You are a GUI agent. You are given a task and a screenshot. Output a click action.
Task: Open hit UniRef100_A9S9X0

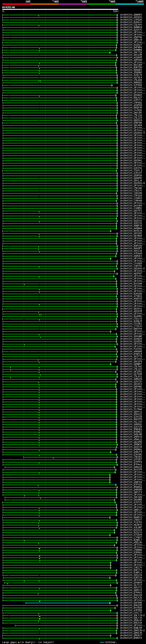pos(131,17)
